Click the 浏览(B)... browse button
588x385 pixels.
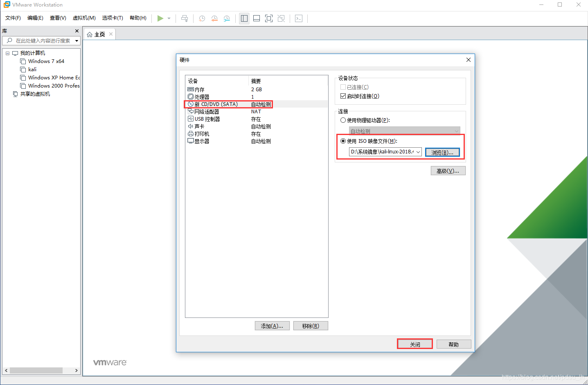click(442, 153)
